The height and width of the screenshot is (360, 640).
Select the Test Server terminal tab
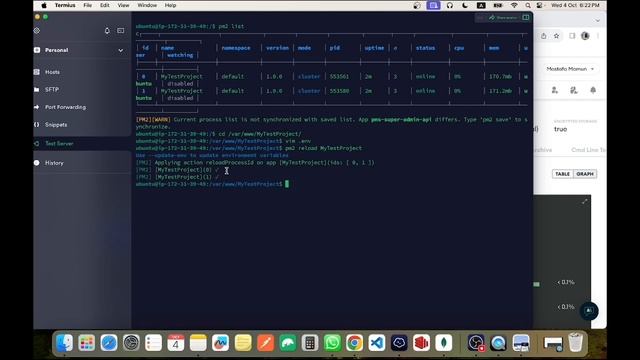point(59,144)
